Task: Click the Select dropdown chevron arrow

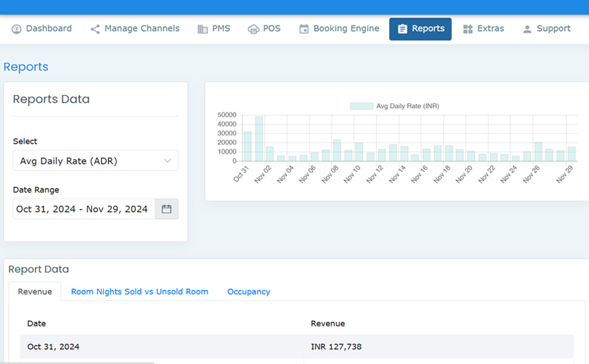Action: point(167,161)
